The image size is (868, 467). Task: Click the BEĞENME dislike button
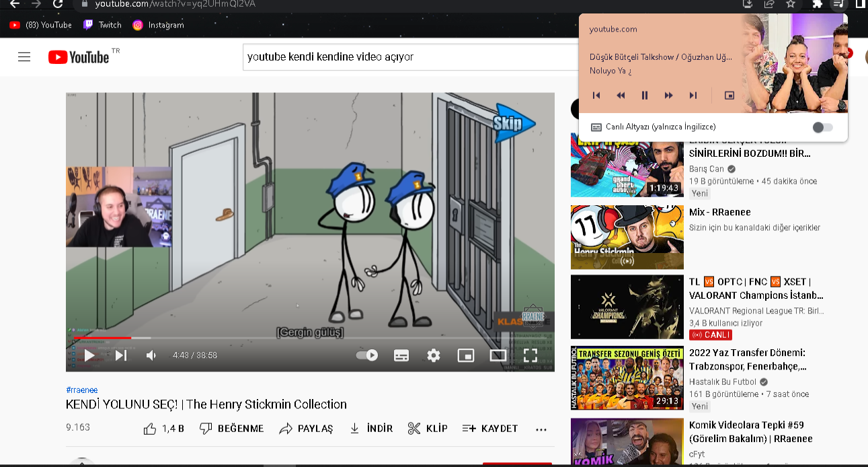click(231, 429)
